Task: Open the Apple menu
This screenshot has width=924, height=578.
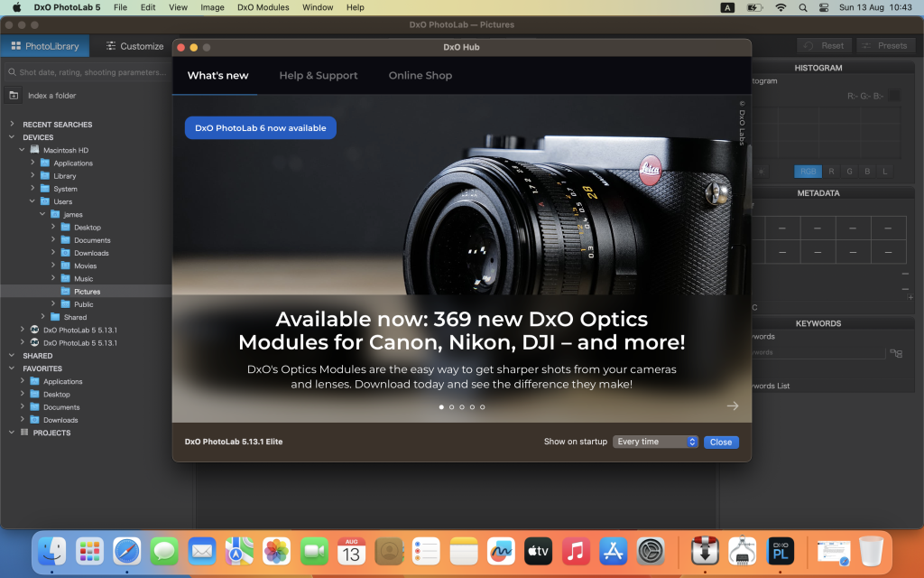Action: [x=16, y=7]
